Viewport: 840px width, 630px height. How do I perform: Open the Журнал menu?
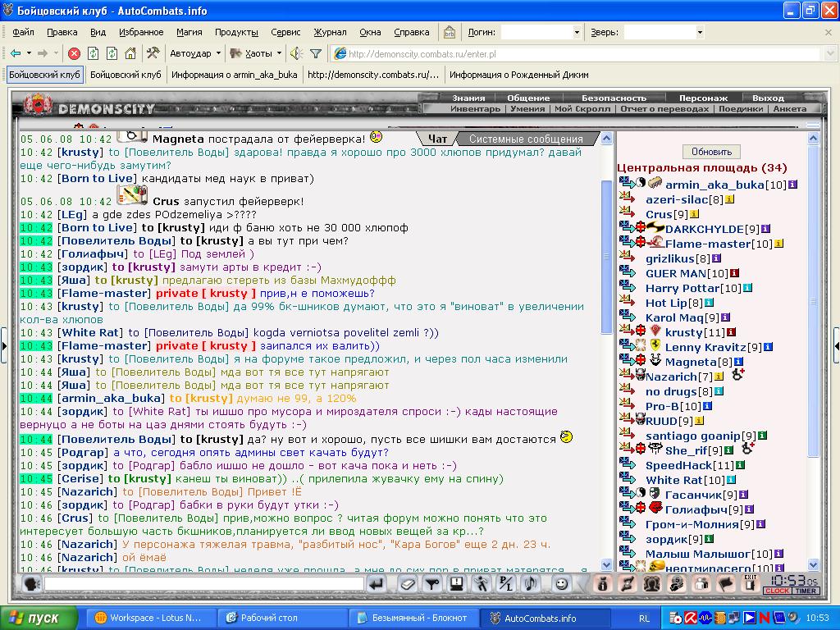(x=330, y=32)
